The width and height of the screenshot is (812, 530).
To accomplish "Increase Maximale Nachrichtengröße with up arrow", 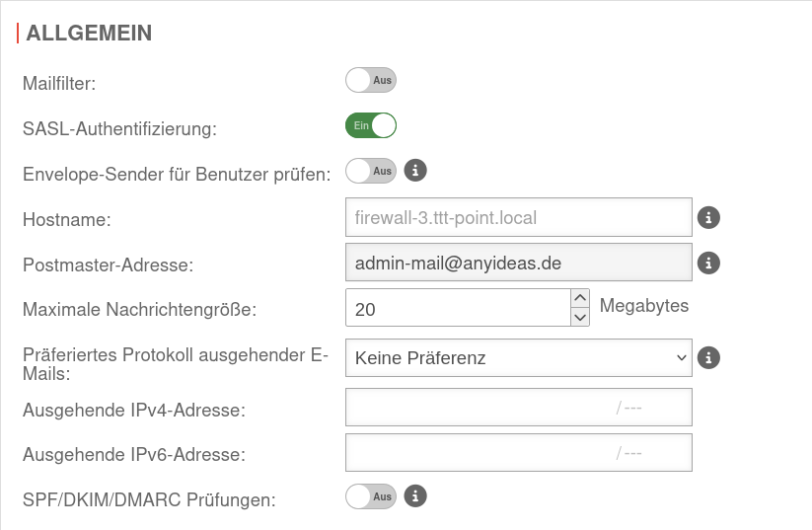I will click(x=580, y=298).
